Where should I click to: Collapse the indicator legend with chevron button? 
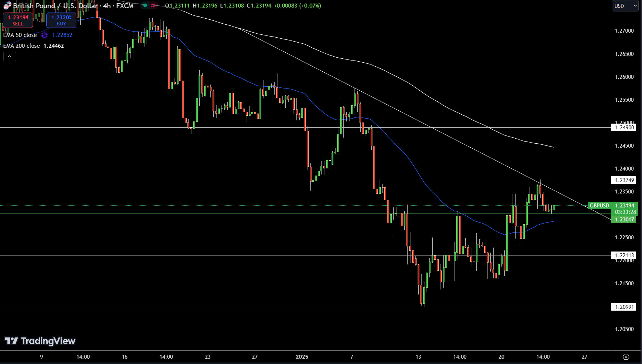[10, 57]
